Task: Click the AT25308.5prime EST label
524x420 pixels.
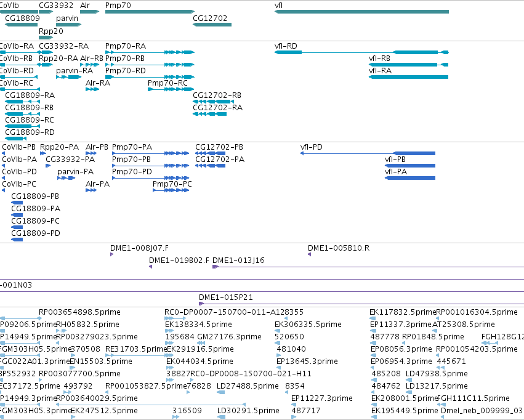Action: coord(464,325)
